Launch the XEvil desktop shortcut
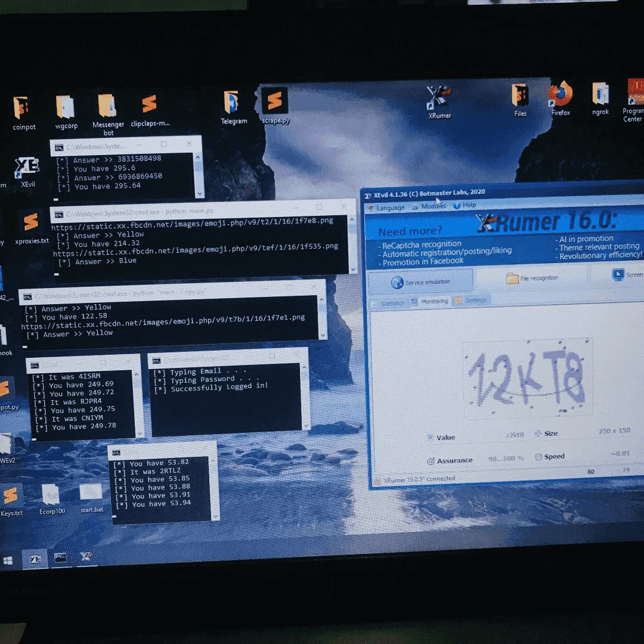This screenshot has width=644, height=644. pos(27,172)
